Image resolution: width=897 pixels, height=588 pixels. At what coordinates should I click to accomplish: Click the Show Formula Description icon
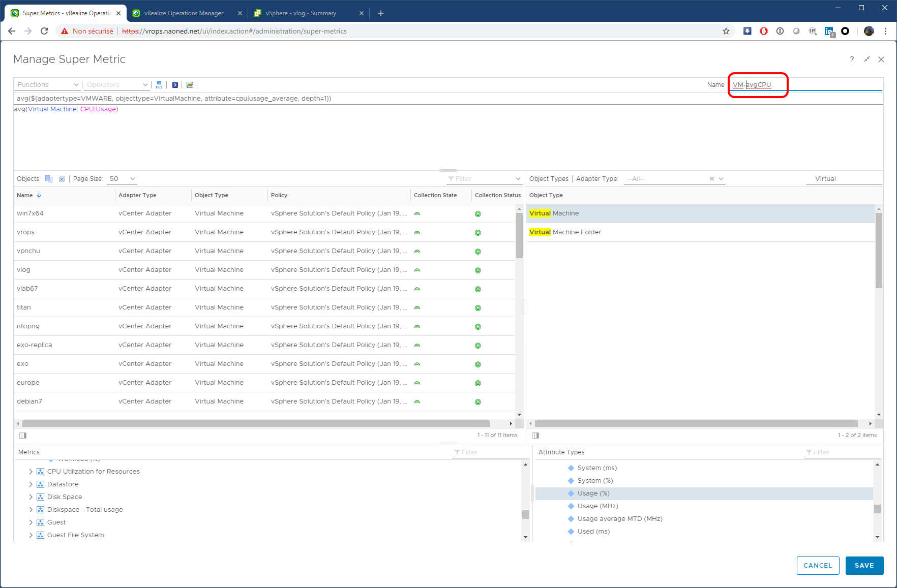(x=175, y=85)
